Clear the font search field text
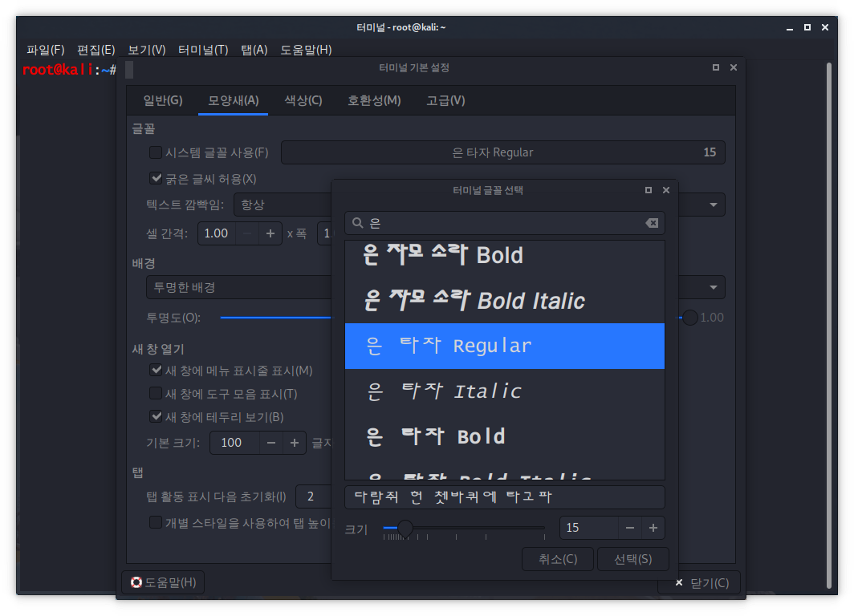This screenshot has width=854, height=616. pyautogui.click(x=652, y=223)
